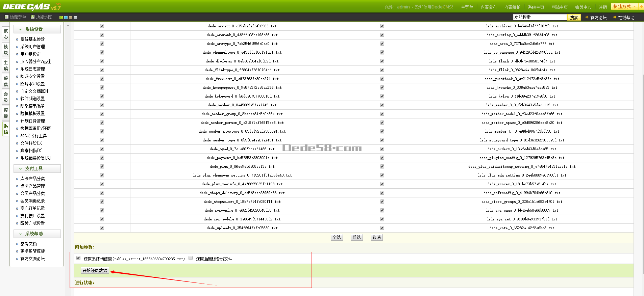Click the plus icon beside 快捷方式

[641, 6]
